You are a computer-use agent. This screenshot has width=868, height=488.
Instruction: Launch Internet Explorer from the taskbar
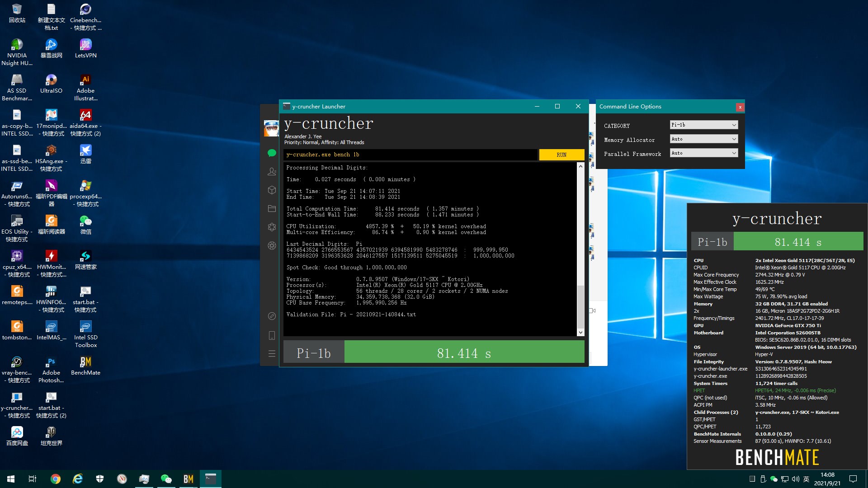tap(78, 479)
